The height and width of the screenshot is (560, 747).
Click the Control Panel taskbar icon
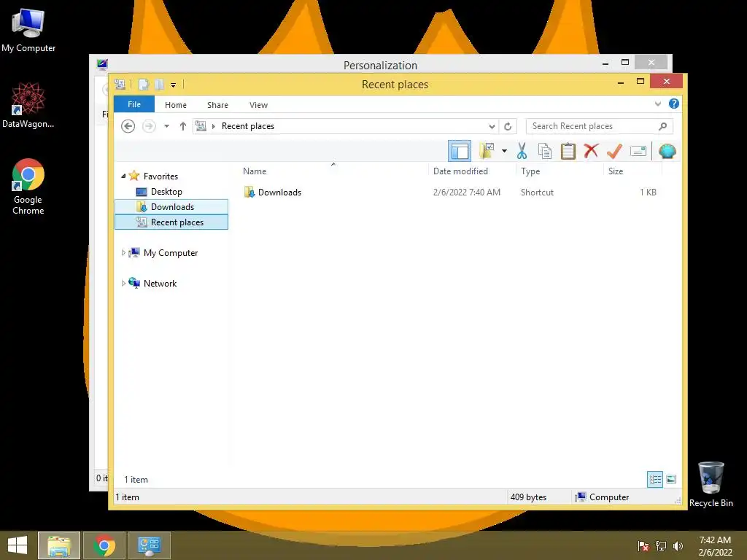(150, 545)
